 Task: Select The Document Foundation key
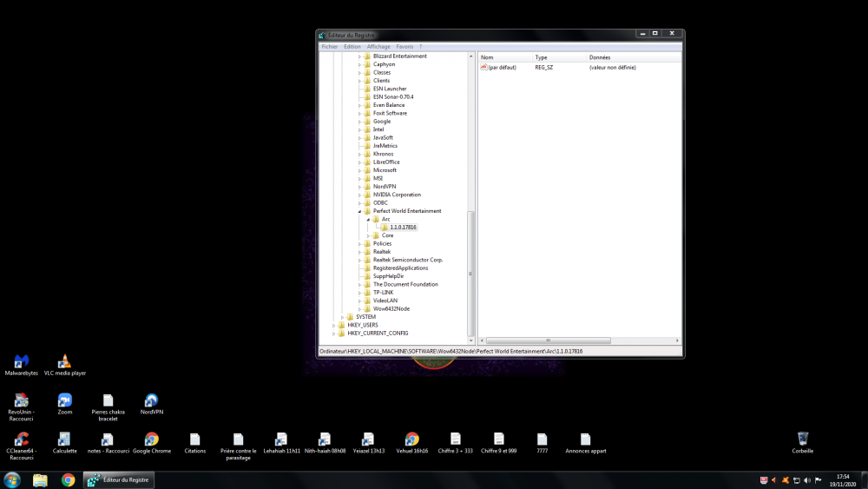(x=405, y=284)
